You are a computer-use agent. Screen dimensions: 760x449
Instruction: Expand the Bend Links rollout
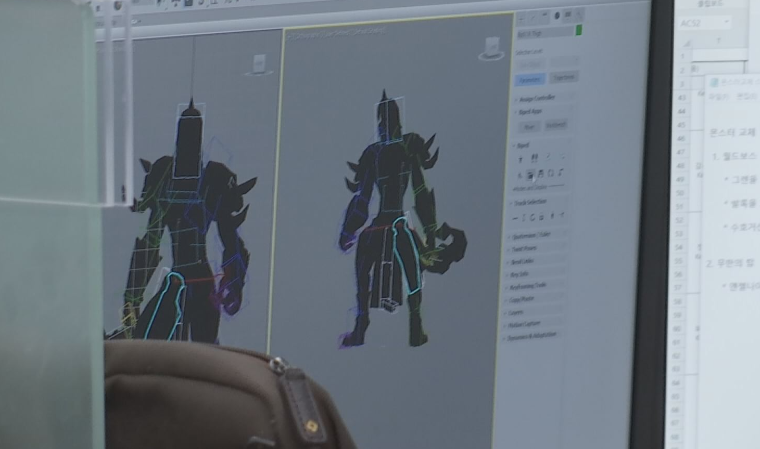522,262
